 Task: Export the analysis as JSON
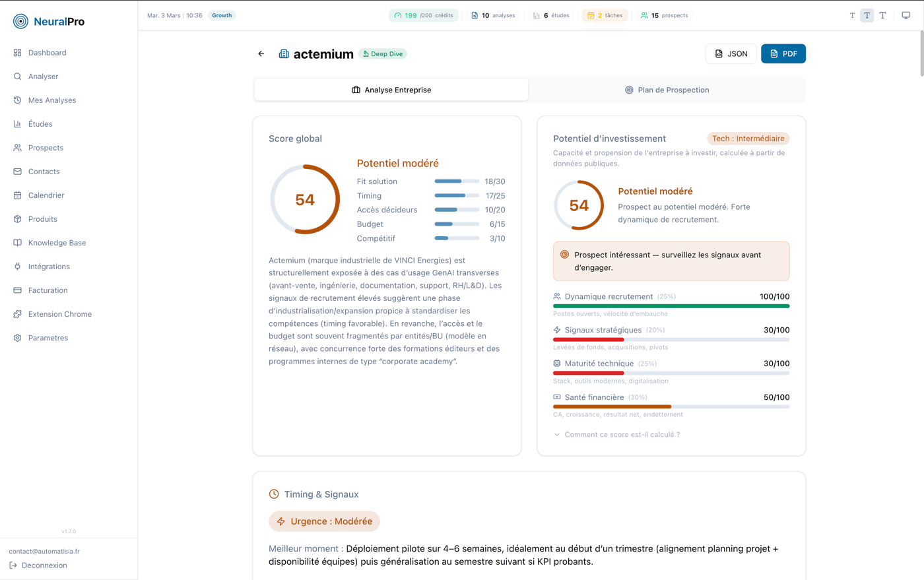pos(731,53)
